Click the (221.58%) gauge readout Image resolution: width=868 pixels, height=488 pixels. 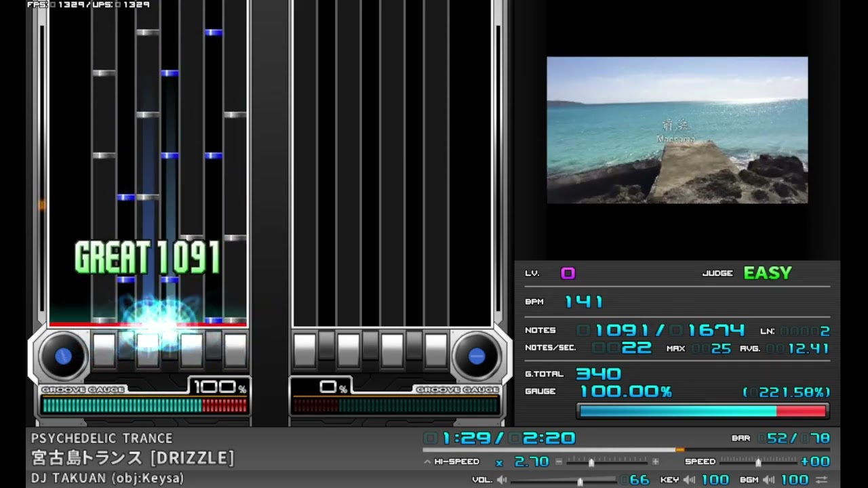[x=787, y=392]
